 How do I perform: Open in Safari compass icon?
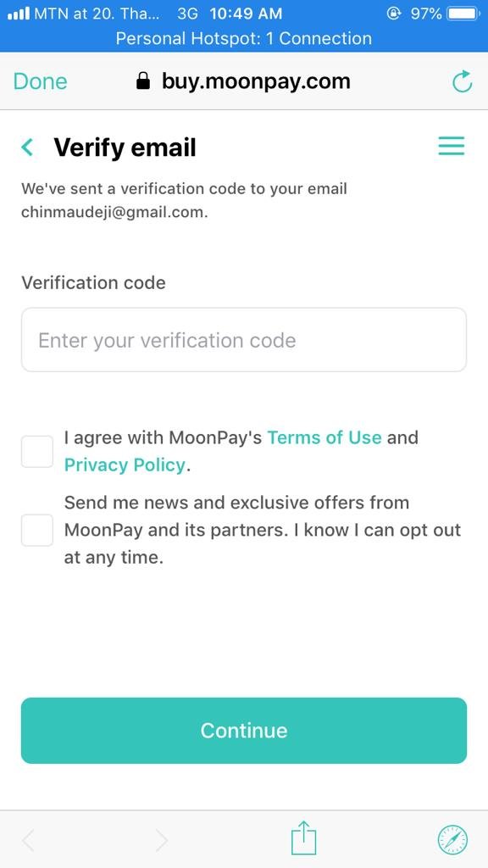point(452,840)
